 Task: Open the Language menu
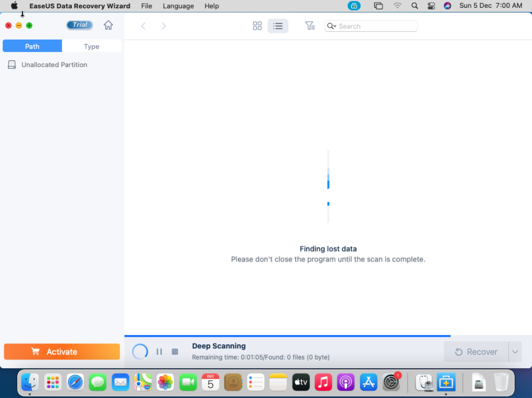(178, 6)
